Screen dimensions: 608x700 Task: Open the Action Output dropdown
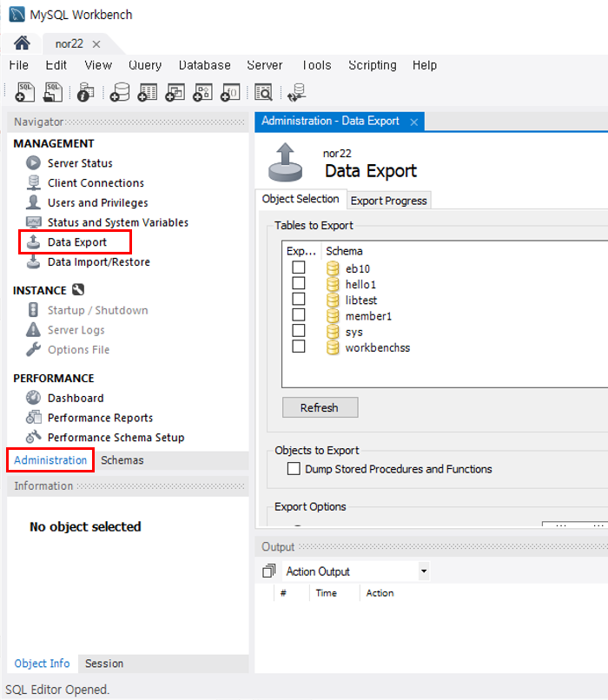[x=424, y=571]
